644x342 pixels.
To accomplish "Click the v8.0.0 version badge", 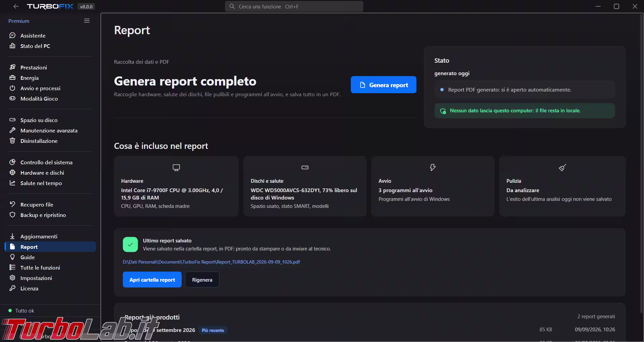I will 86,7.
